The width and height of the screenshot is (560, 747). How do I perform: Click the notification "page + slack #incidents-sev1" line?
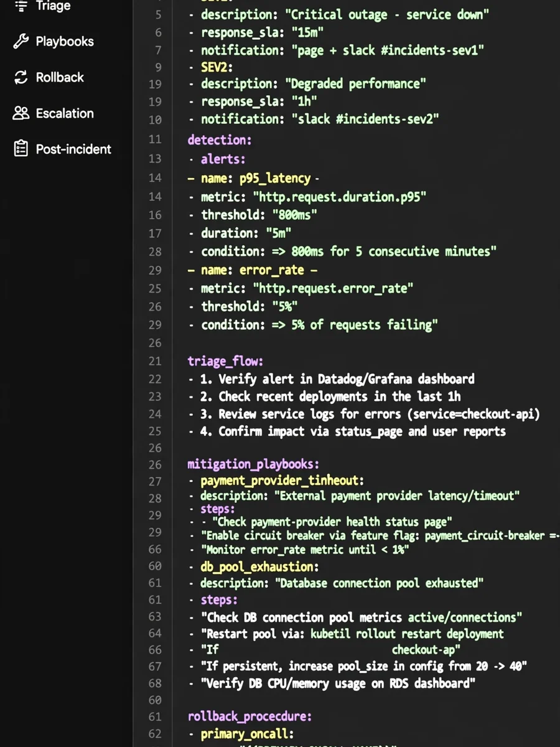click(336, 50)
